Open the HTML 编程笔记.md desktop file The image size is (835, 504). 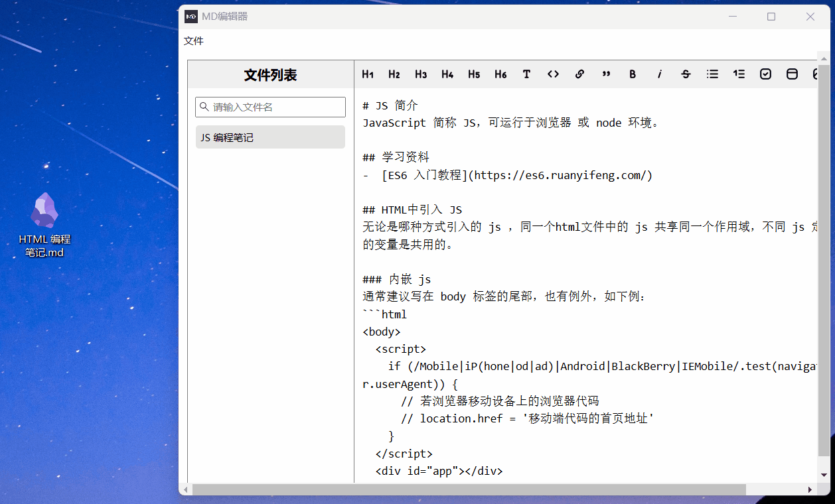pyautogui.click(x=44, y=225)
